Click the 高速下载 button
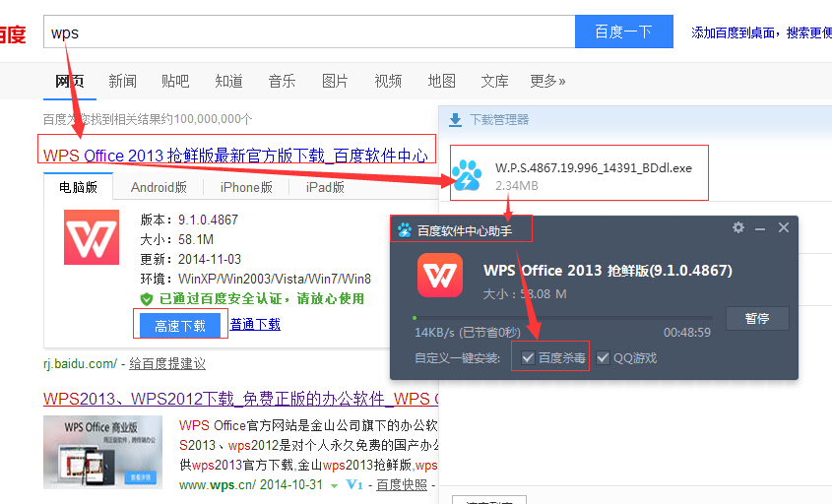The image size is (832, 504). [x=180, y=325]
